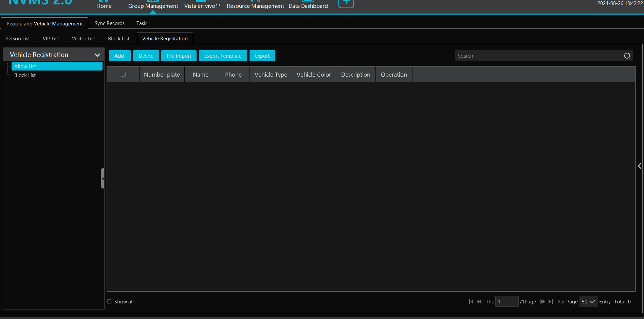
Task: Go to the next page
Action: coord(542,301)
